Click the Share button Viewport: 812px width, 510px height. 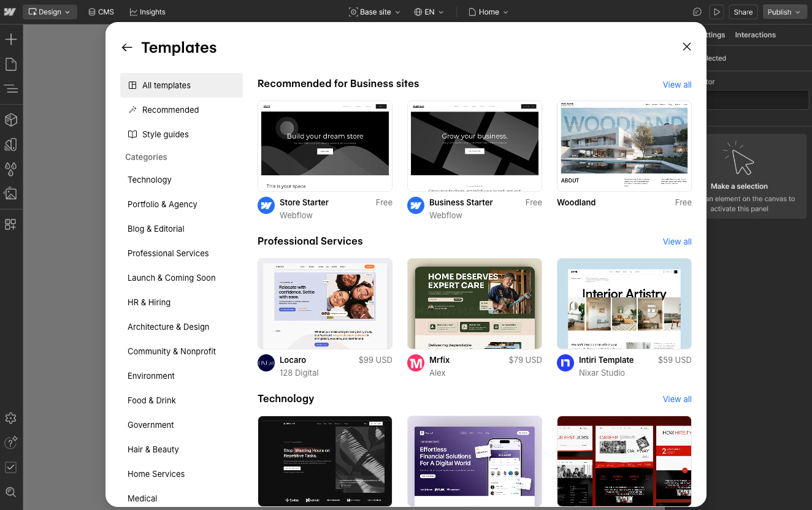[743, 12]
